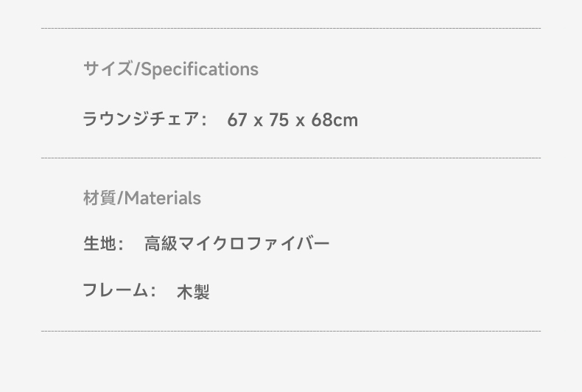The image size is (582, 392).
Task: Select the 生地 label
Action: click(99, 244)
